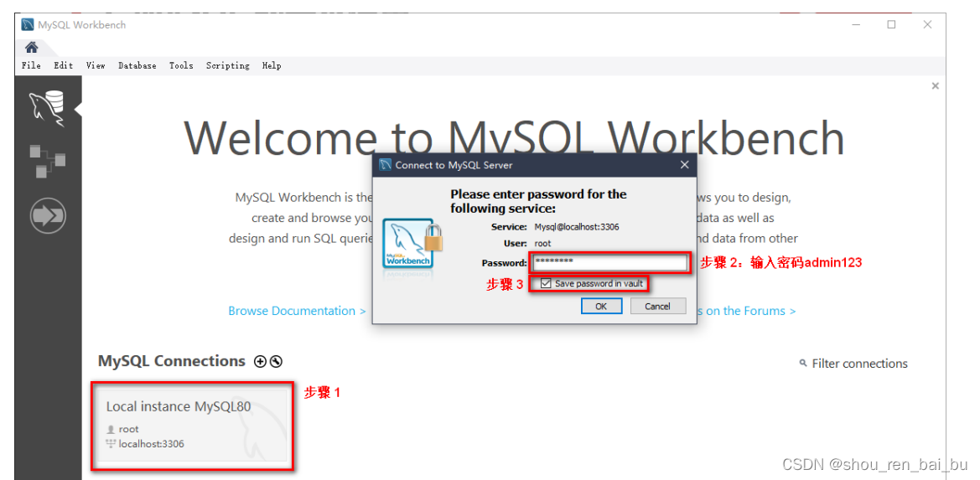Click the MySQL Connections heading

pos(172,361)
